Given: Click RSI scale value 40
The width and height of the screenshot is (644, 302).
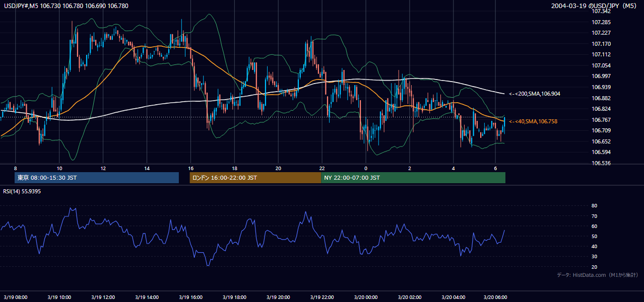Looking at the screenshot, I should [x=595, y=246].
